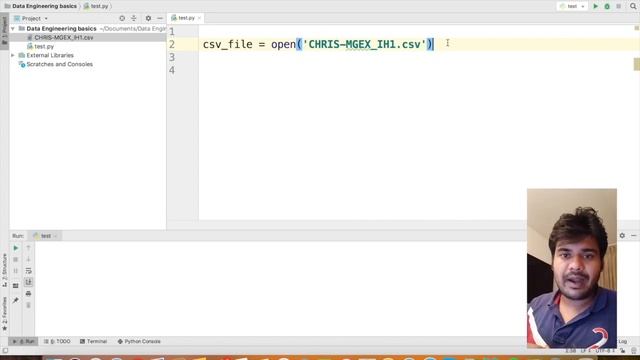Expand External Libraries node
The height and width of the screenshot is (360, 640).
point(13,55)
